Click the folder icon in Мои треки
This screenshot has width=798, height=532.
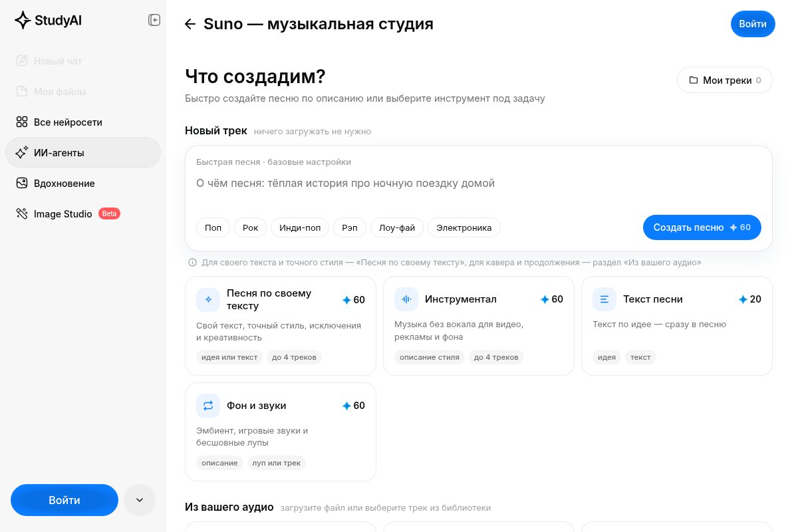[693, 80]
